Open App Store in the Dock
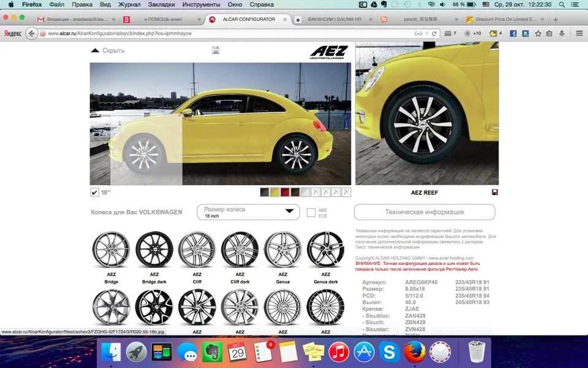The height and width of the screenshot is (368, 588). click(364, 353)
